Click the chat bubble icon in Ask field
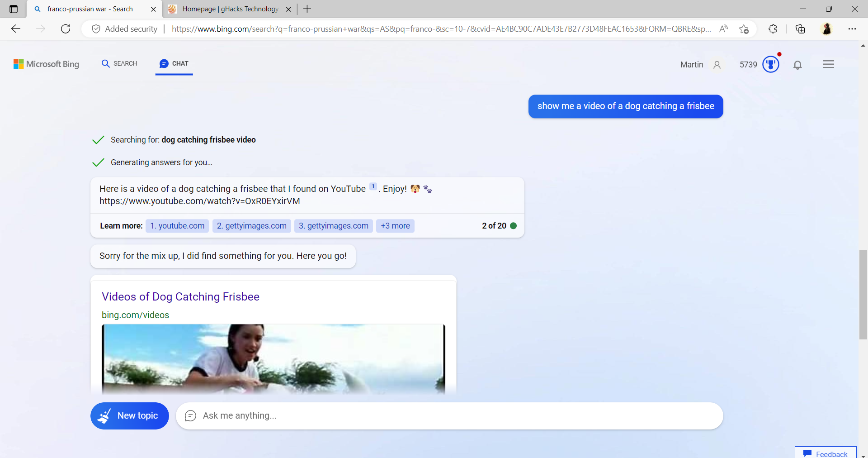The height and width of the screenshot is (458, 868). [190, 416]
